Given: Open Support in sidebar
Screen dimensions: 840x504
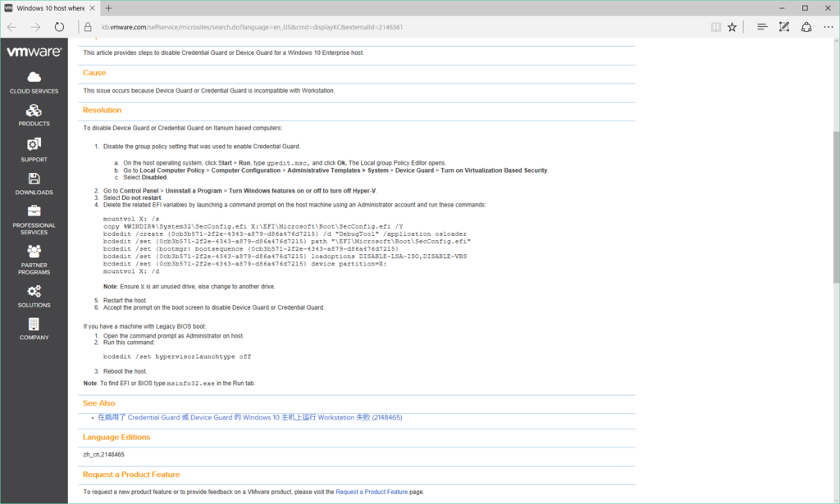Looking at the screenshot, I should coord(34,150).
